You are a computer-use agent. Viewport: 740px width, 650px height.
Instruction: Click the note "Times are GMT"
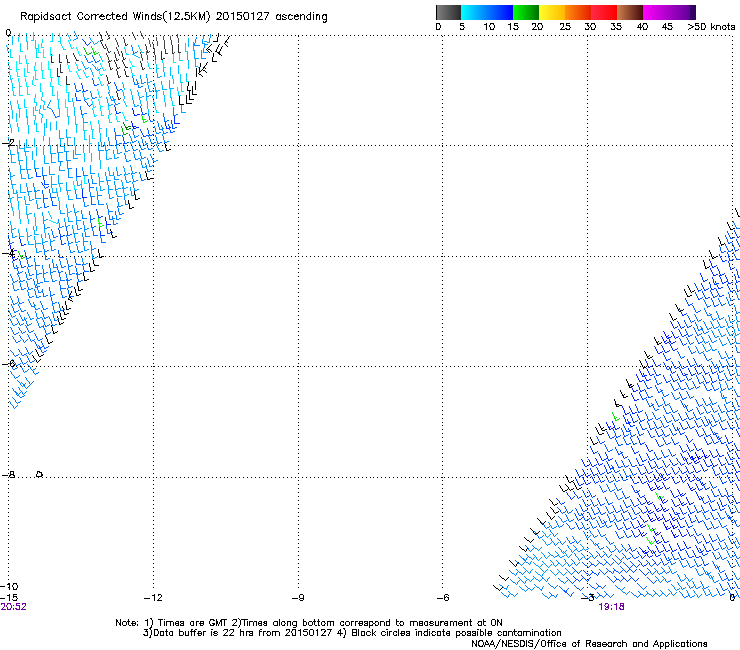[192, 623]
